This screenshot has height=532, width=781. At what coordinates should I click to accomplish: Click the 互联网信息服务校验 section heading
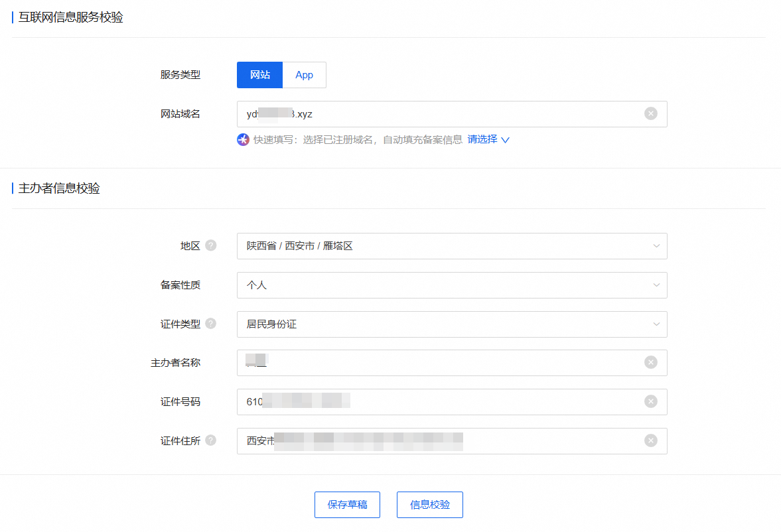71,17
